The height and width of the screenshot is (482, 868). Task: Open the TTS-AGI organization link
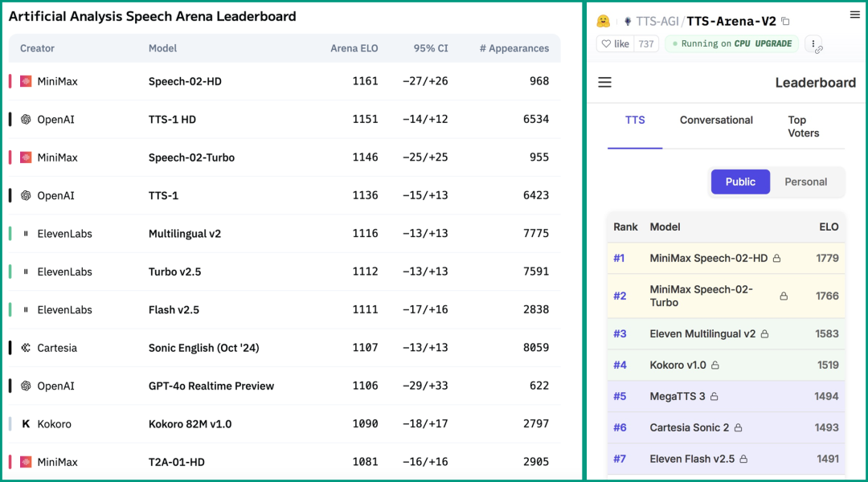click(x=657, y=21)
